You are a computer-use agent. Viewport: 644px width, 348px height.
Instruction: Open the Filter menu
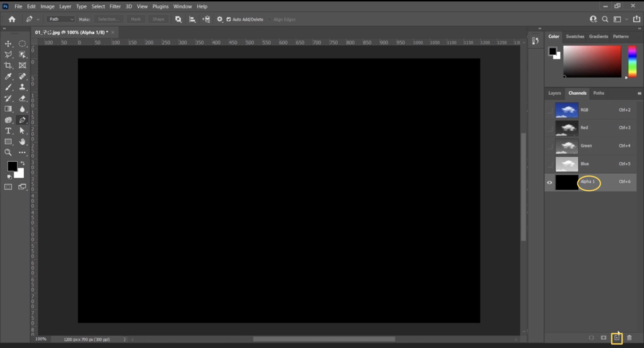click(115, 6)
